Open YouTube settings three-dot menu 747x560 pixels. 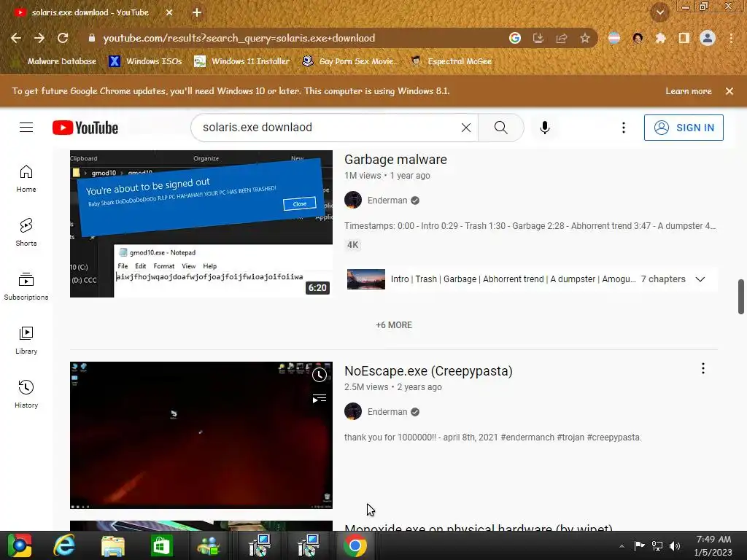pyautogui.click(x=623, y=128)
